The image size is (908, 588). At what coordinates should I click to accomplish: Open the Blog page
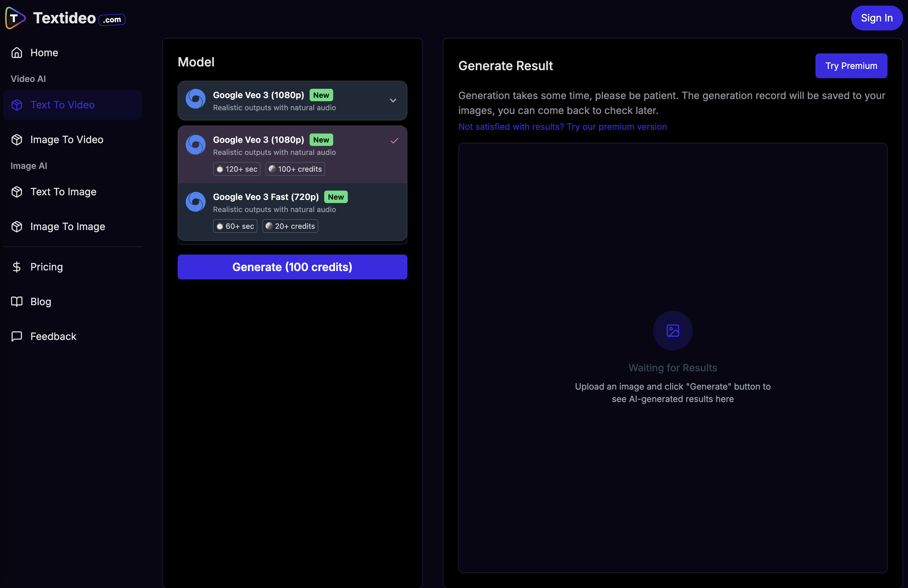(x=72, y=302)
